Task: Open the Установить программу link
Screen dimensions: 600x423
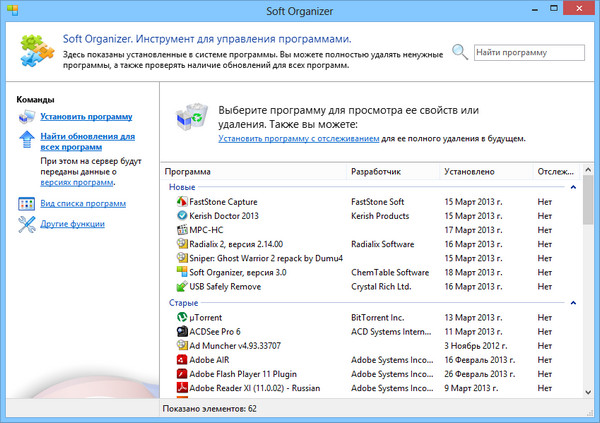Action: click(87, 117)
